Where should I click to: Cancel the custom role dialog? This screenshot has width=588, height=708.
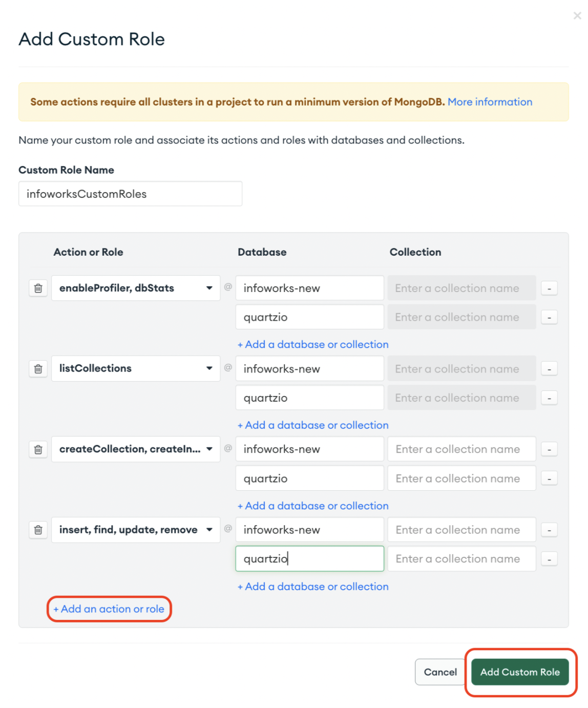tap(440, 672)
